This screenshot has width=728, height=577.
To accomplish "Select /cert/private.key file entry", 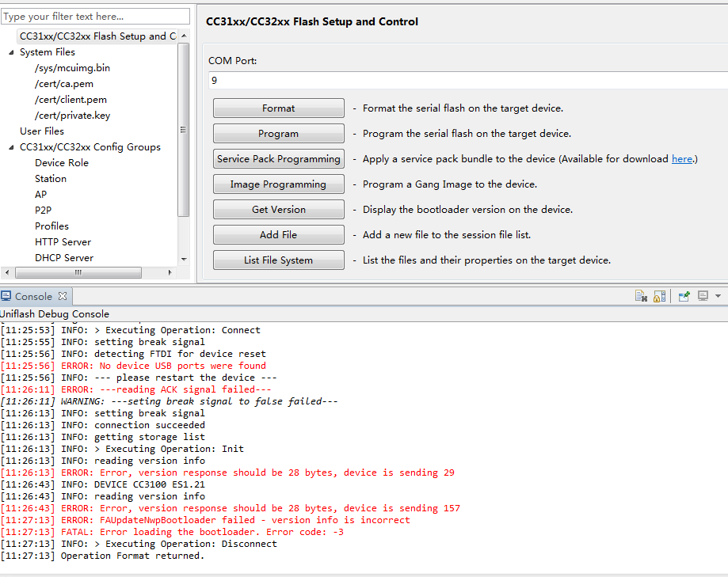I will pos(72,116).
